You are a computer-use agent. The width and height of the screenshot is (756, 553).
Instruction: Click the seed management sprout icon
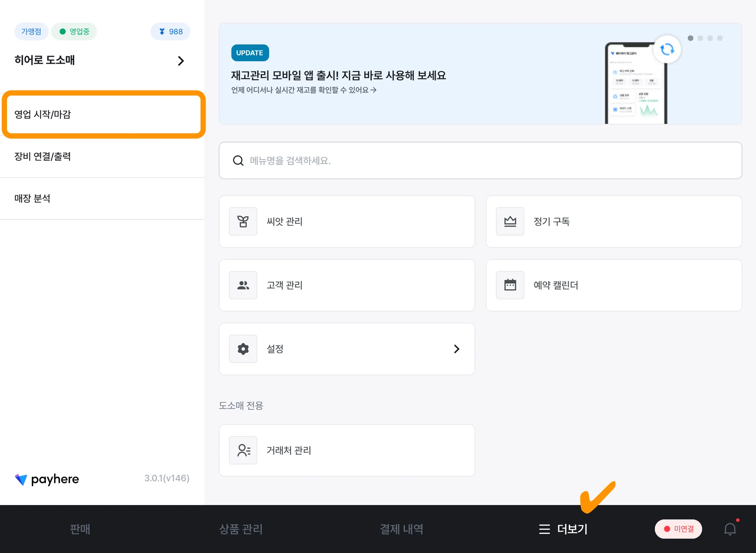(243, 221)
